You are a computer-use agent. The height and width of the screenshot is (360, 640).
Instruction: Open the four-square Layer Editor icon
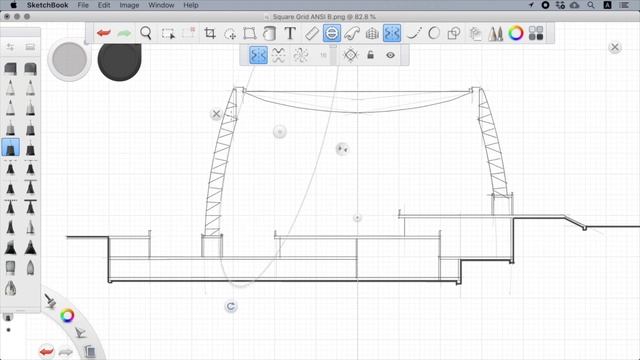pos(536,33)
